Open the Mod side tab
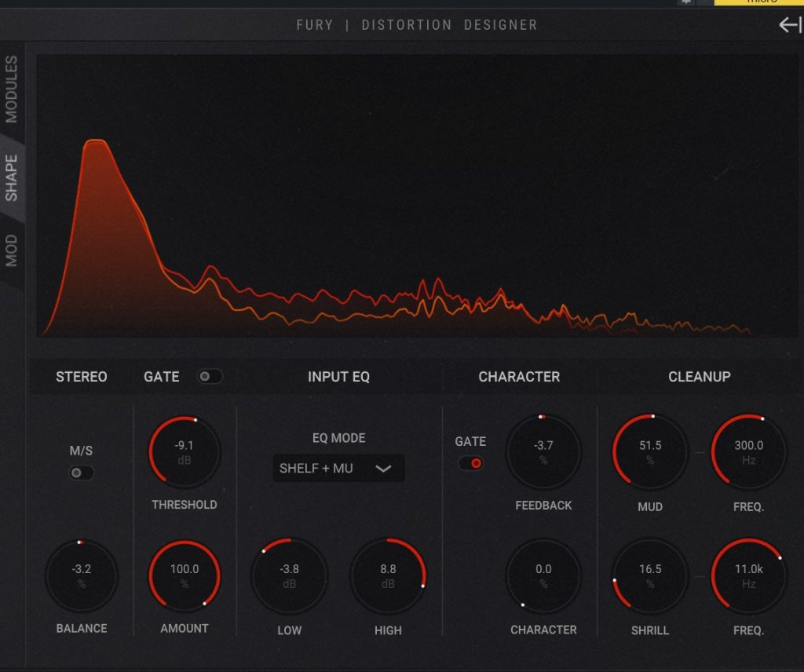 12,250
